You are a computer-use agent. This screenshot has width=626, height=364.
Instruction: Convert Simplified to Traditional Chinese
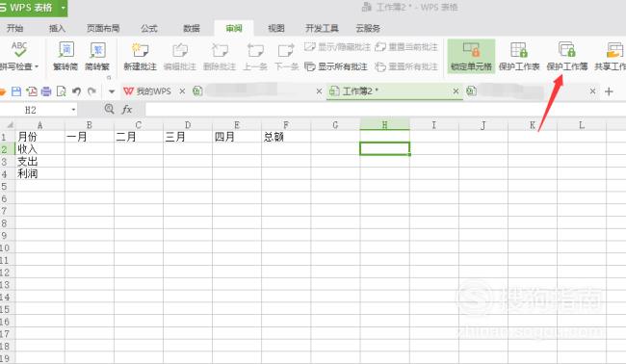97,56
